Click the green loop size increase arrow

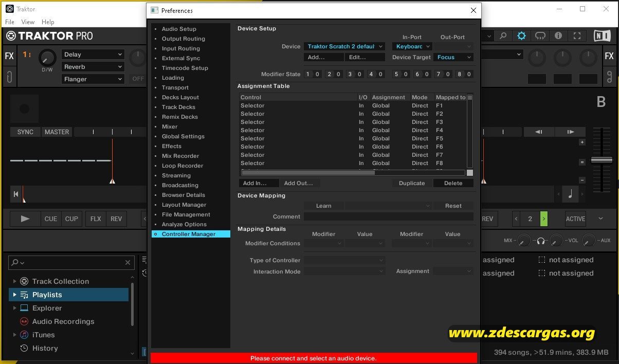tap(544, 219)
